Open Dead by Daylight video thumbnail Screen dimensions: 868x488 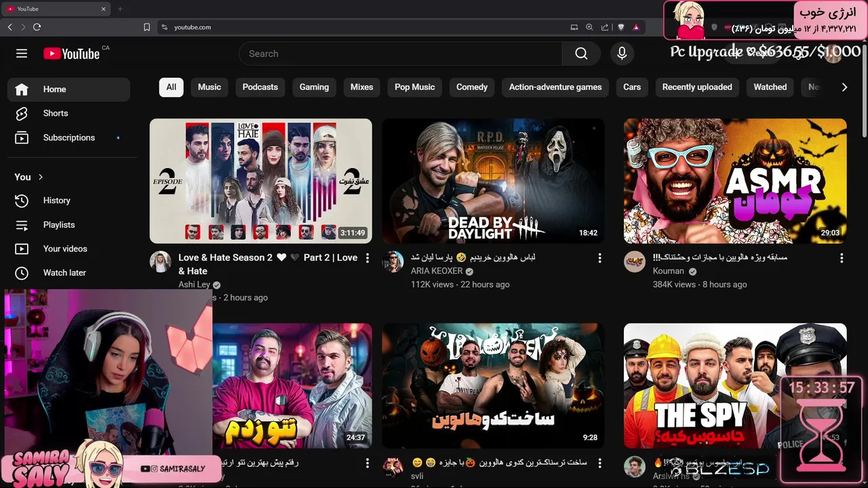(493, 181)
